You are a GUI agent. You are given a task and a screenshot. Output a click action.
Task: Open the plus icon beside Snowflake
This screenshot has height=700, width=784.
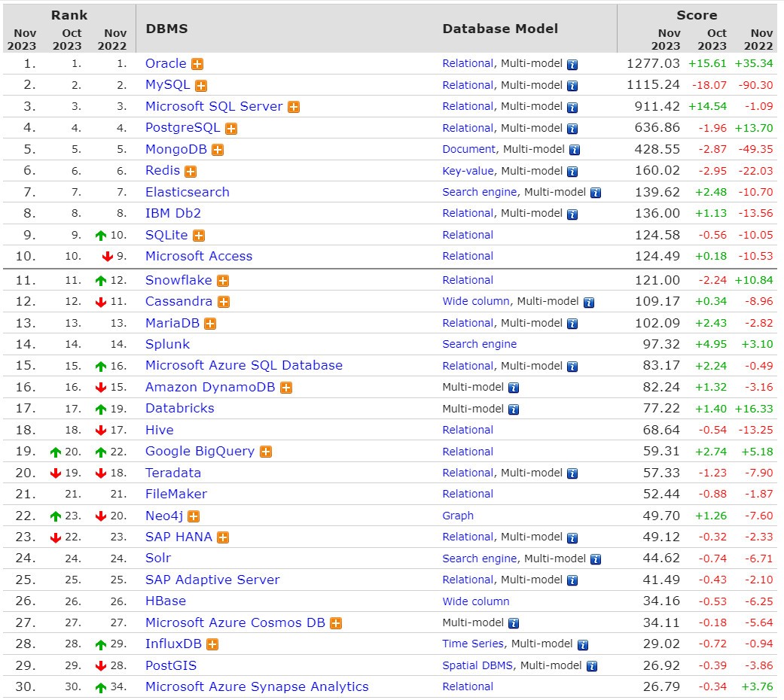(x=223, y=281)
